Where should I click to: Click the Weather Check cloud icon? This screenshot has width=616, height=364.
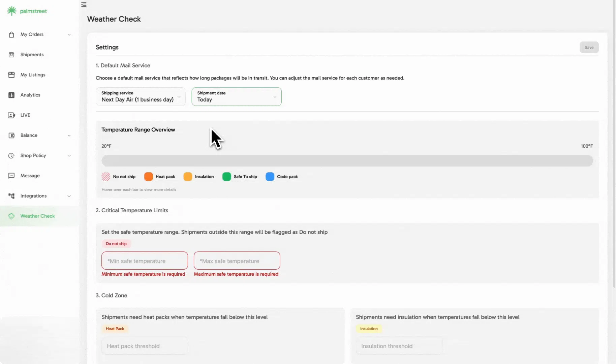11,216
